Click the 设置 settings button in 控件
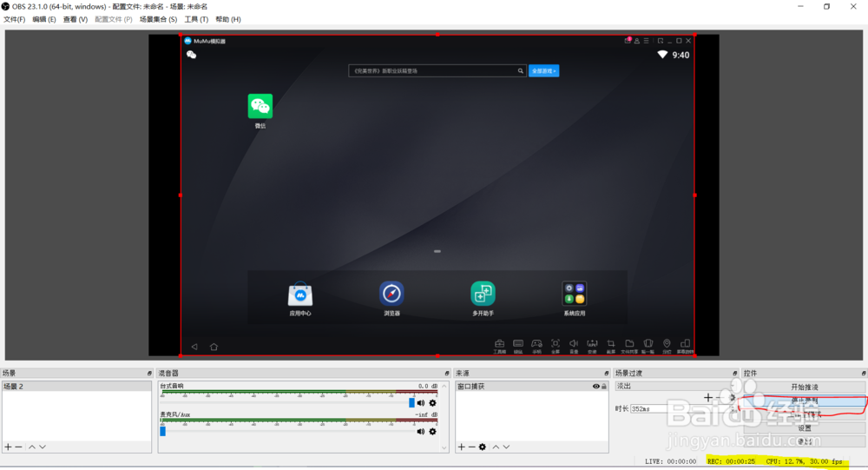The width and height of the screenshot is (868, 470). click(805, 428)
